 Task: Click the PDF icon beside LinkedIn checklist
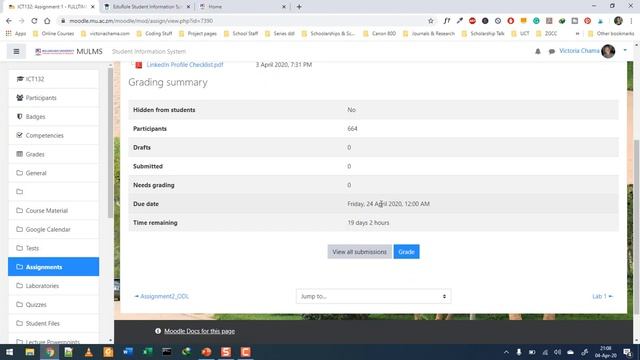139,64
